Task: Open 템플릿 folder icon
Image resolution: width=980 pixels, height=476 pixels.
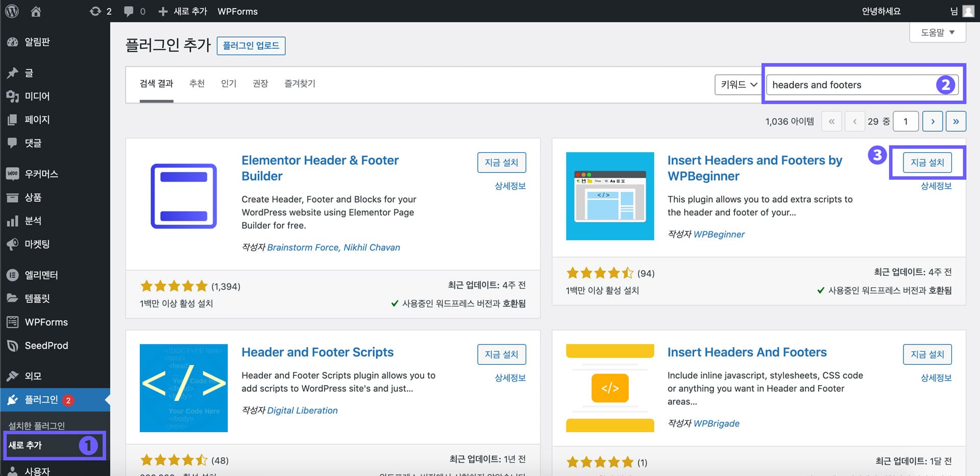Action: 12,298
